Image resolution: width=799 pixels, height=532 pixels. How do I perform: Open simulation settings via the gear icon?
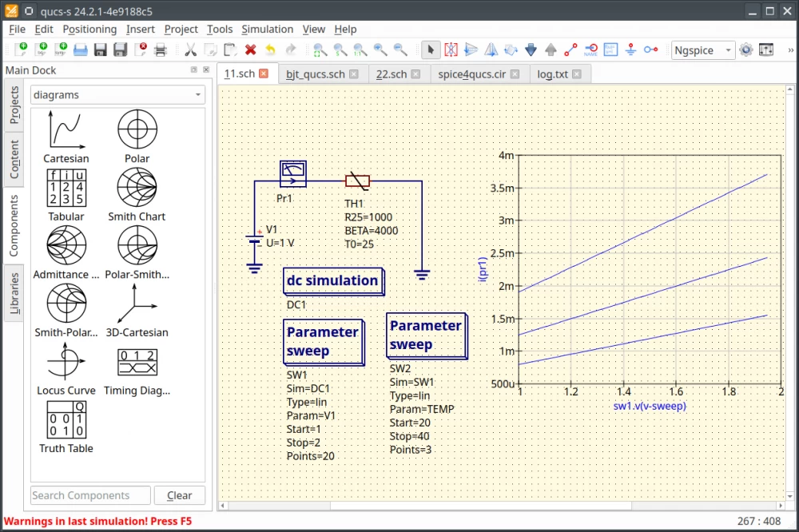[745, 50]
